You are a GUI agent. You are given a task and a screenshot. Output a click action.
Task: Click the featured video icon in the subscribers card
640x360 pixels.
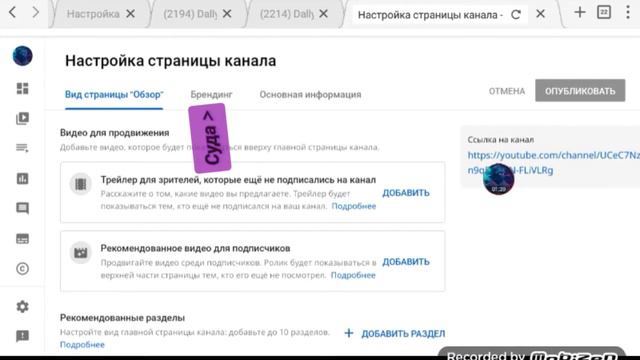coord(80,253)
